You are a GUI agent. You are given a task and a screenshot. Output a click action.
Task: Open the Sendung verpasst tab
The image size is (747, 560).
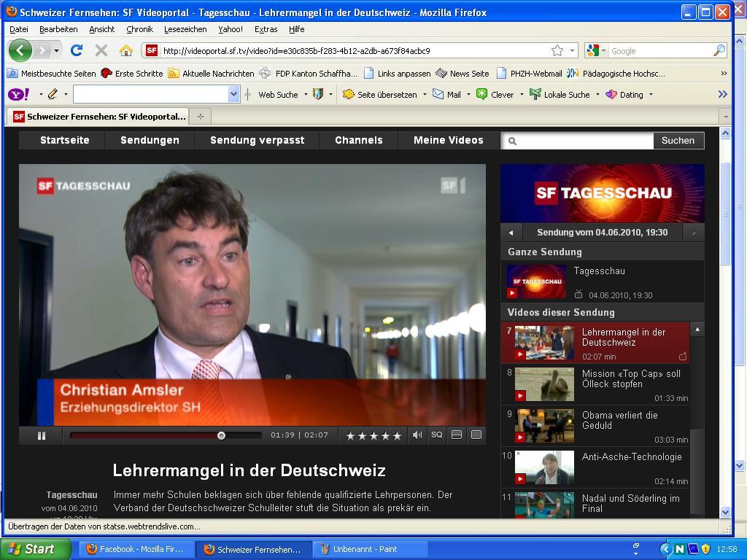tap(257, 140)
